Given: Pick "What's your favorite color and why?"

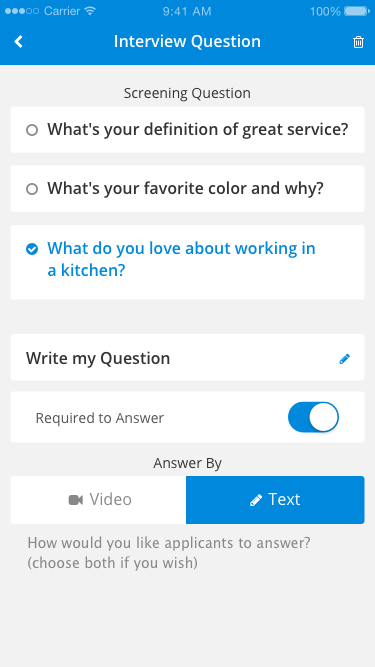Looking at the screenshot, I should pyautogui.click(x=188, y=188).
